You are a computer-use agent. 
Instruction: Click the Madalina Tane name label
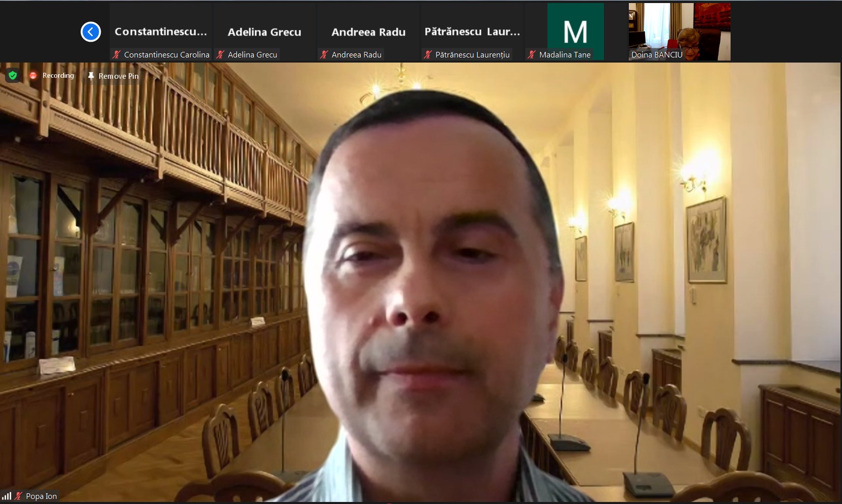565,55
